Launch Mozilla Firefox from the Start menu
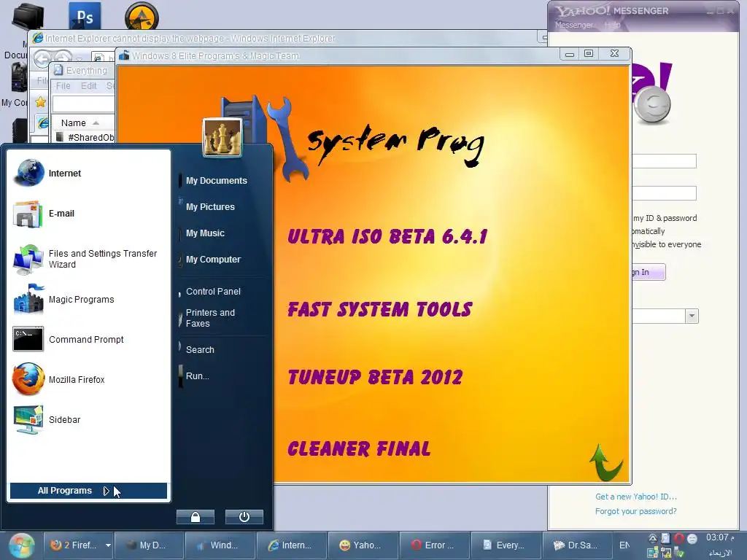Screen dimensions: 747x560 [x=89, y=379]
